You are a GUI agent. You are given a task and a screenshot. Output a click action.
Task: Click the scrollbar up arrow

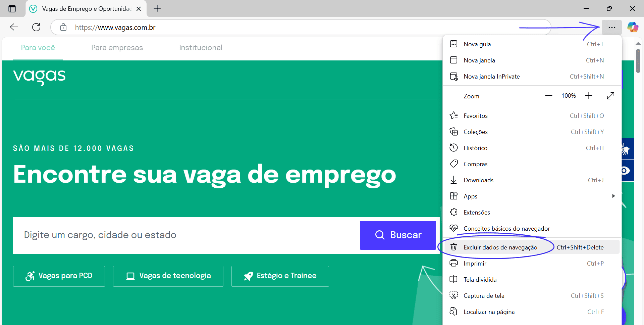coord(638,43)
